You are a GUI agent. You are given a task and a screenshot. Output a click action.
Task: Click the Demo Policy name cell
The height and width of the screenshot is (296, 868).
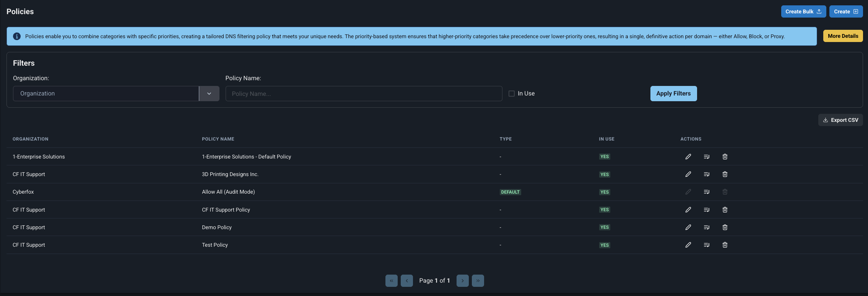click(217, 227)
